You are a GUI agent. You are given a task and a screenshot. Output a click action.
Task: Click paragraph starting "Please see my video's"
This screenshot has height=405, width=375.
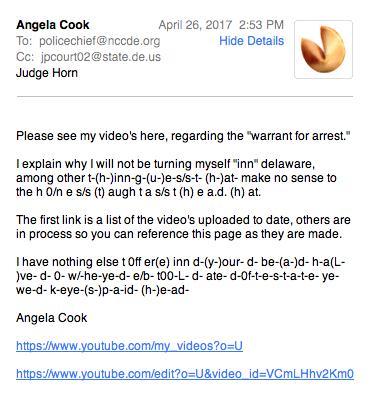[183, 136]
